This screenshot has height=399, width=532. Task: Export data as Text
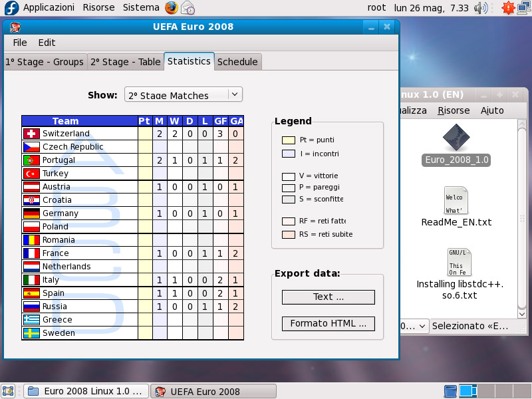pyautogui.click(x=329, y=297)
